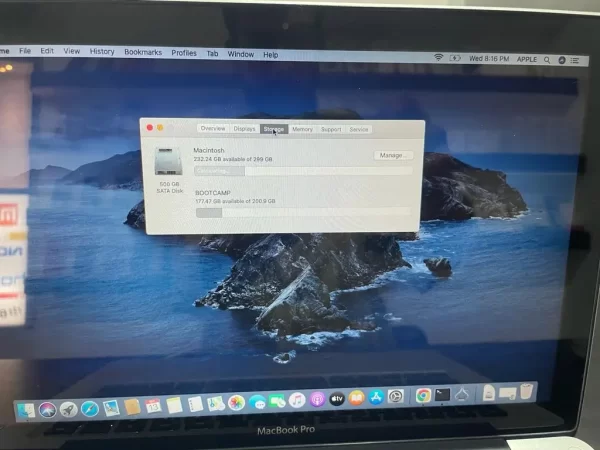600x450 pixels.
Task: Open the History menu
Action: 102,52
